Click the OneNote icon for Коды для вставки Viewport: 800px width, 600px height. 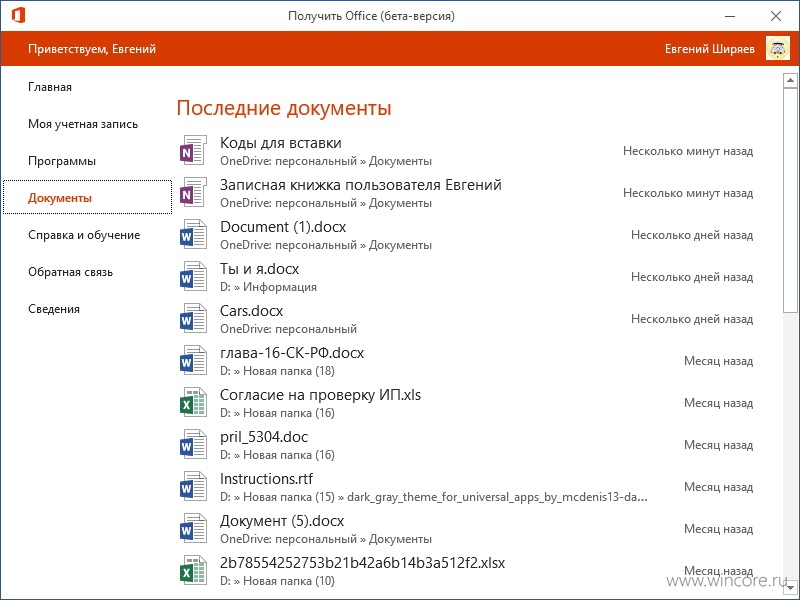point(193,151)
